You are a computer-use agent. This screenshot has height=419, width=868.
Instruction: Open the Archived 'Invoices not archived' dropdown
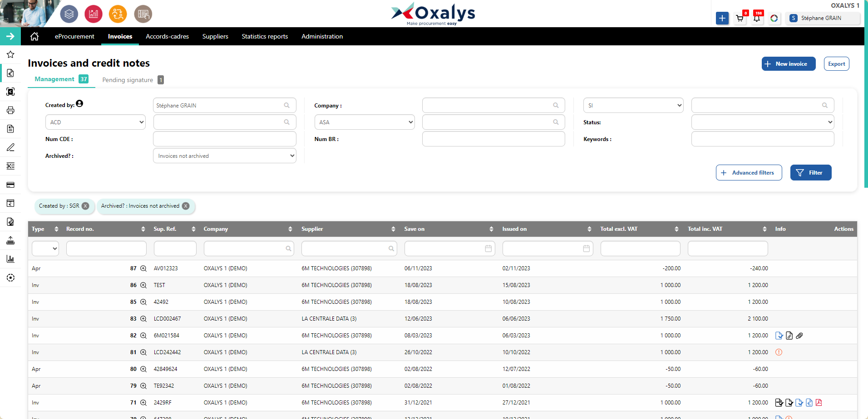tap(225, 156)
